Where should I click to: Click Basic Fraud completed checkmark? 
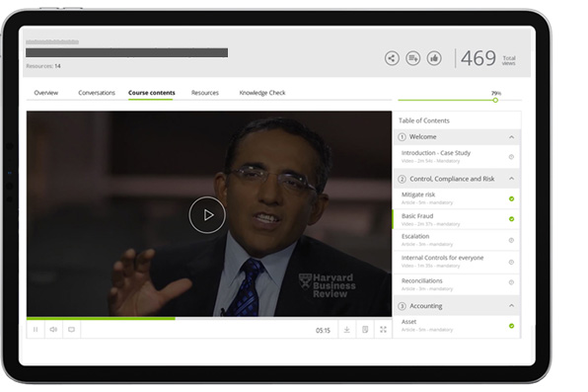tap(511, 219)
